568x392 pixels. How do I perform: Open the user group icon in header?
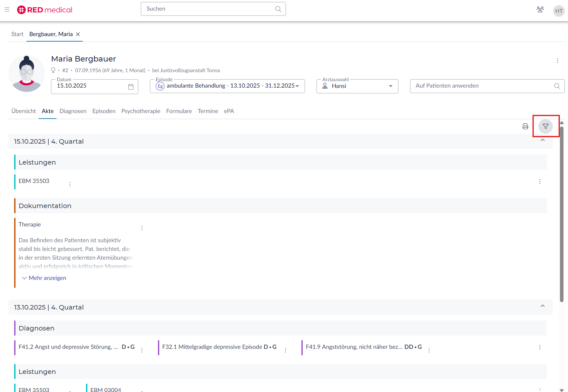pos(540,9)
